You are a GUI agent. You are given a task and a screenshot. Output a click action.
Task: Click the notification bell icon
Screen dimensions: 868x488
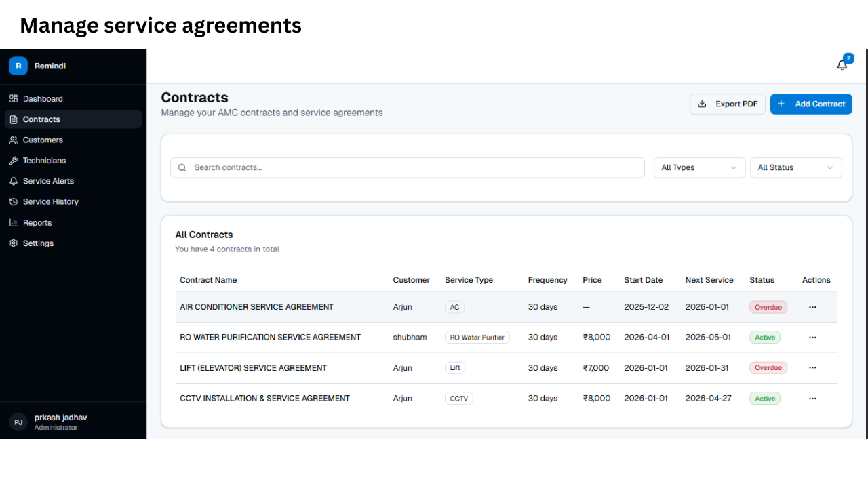pyautogui.click(x=842, y=65)
